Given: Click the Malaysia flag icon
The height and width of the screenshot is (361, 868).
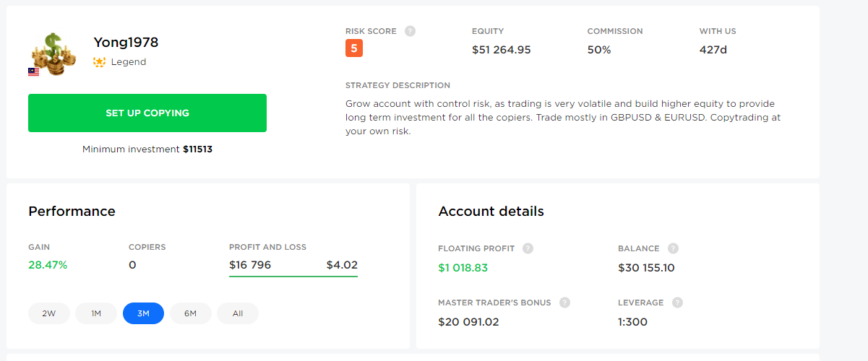Looking at the screenshot, I should click(x=33, y=71).
